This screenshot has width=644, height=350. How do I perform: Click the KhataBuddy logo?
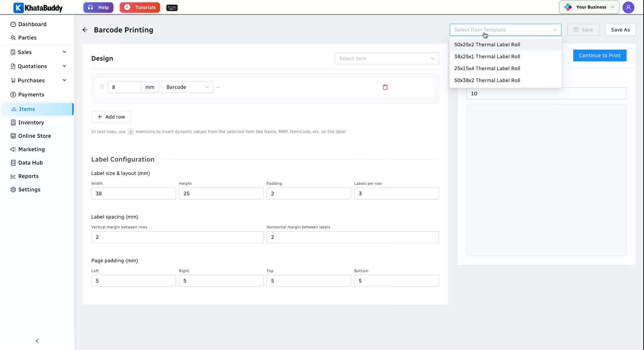pyautogui.click(x=38, y=7)
